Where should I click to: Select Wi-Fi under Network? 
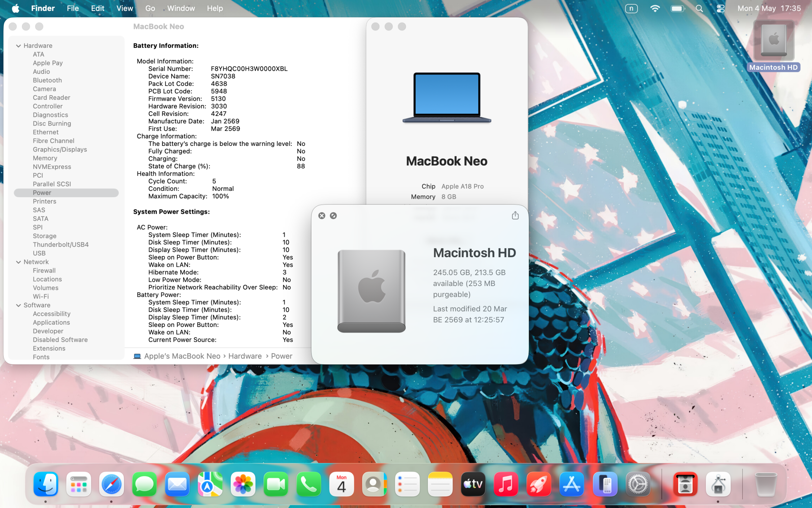coord(41,297)
